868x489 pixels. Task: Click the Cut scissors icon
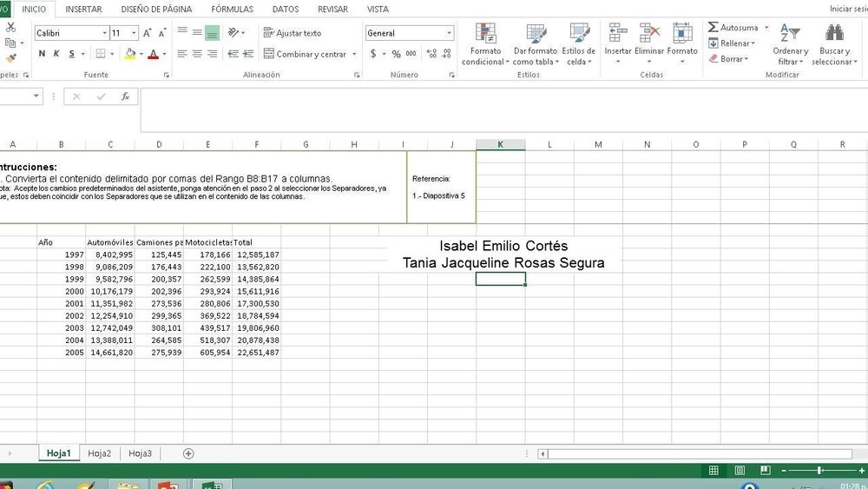(x=10, y=27)
